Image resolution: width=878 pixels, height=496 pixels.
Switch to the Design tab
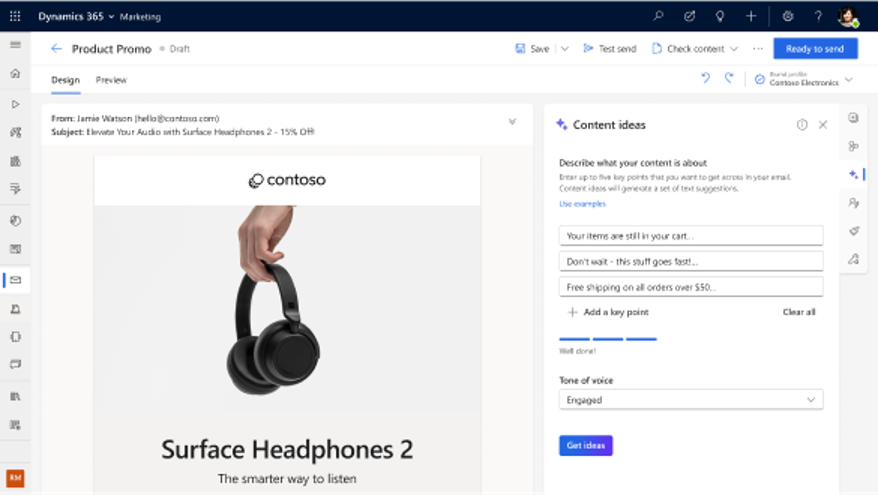point(66,80)
